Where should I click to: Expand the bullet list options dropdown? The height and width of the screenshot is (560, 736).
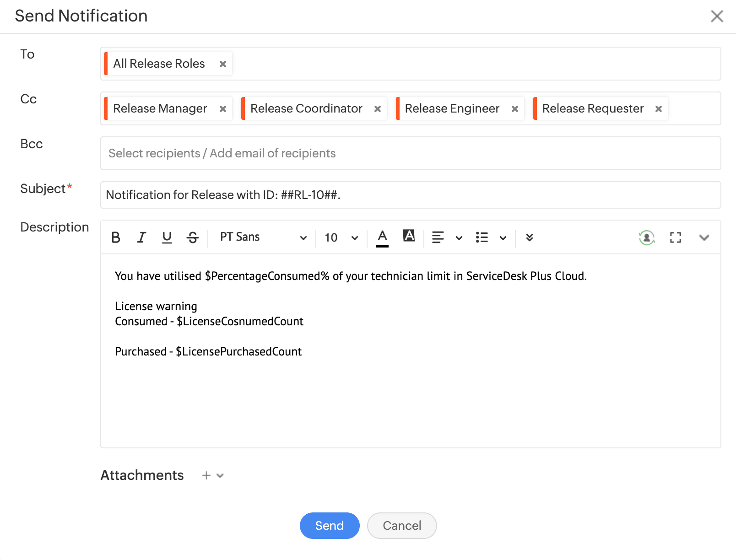click(x=503, y=238)
